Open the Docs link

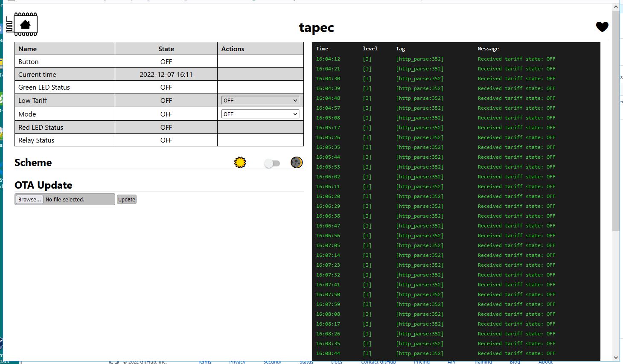click(x=337, y=361)
